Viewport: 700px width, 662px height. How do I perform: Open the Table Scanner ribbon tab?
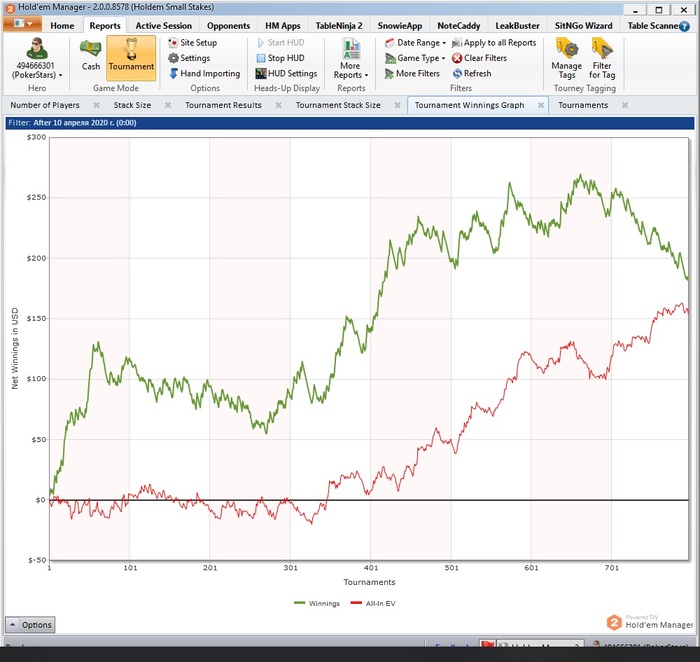click(x=652, y=26)
